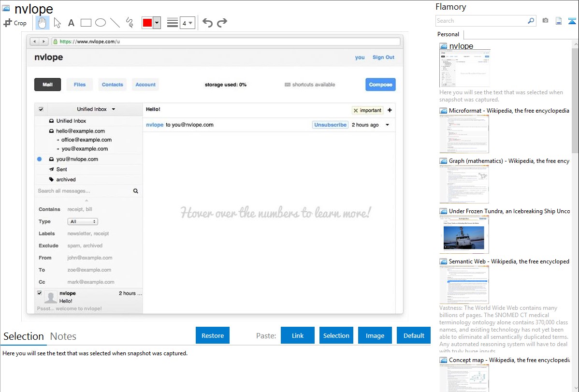Select the text annotation tool

71,23
